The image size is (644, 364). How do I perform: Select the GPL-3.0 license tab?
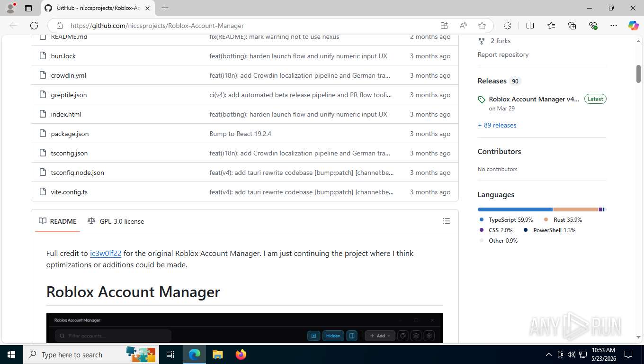[x=116, y=221]
